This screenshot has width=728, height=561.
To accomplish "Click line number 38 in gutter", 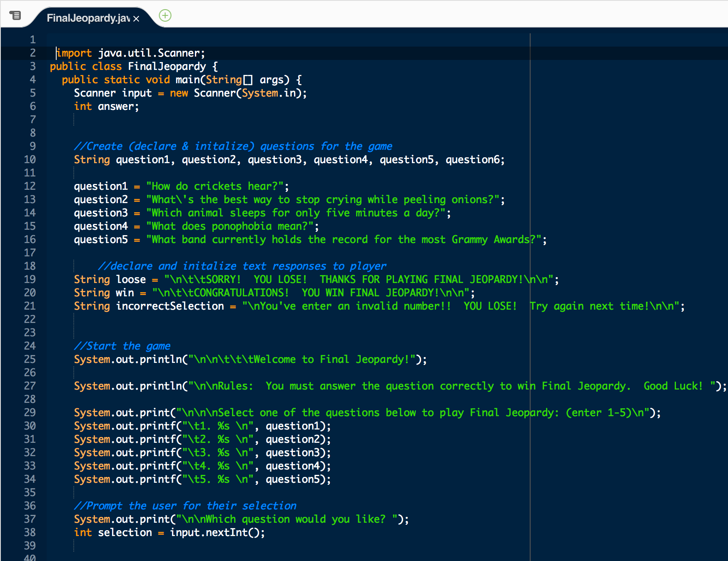I will pyautogui.click(x=30, y=532).
